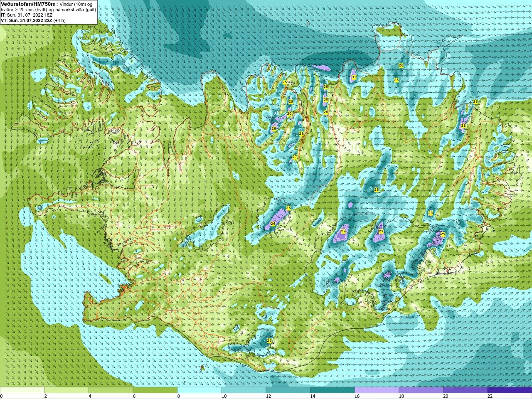Click the 'VT: Sun. 31.07.2022 22Z' valid time line
This screenshot has width=532, height=399.
27,20
